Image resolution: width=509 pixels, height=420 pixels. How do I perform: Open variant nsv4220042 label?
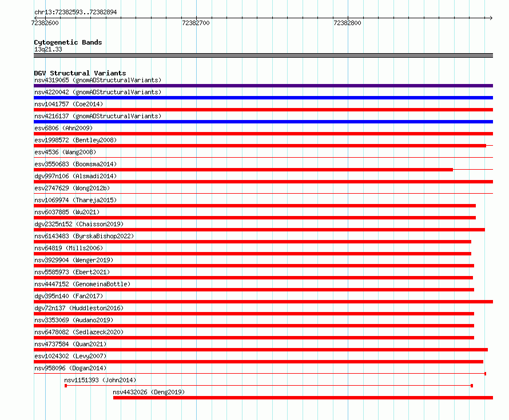point(98,92)
